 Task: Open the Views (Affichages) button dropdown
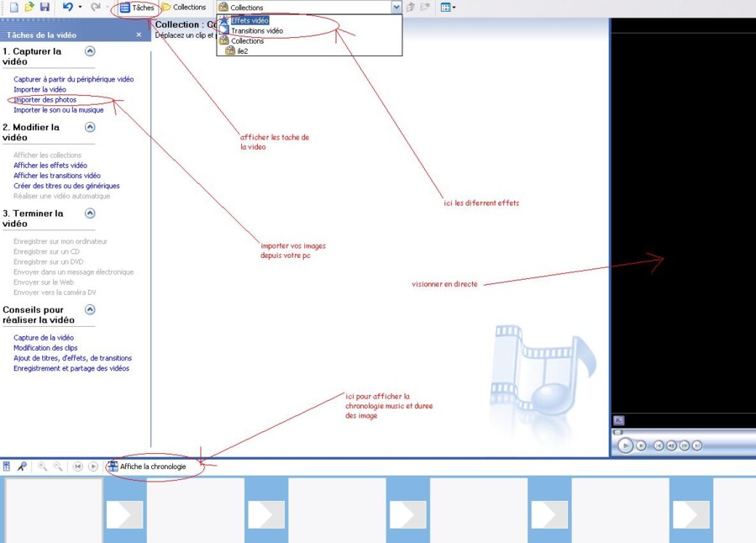[x=448, y=8]
